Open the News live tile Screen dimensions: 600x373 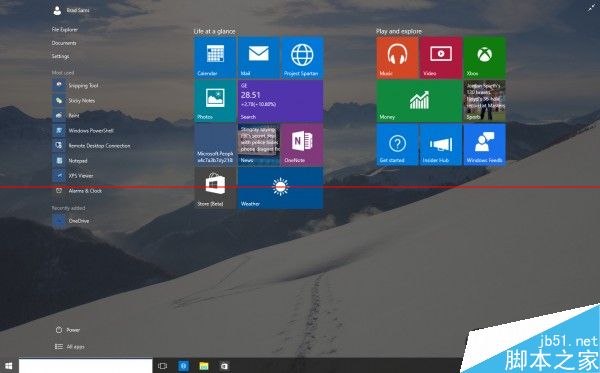(259, 145)
